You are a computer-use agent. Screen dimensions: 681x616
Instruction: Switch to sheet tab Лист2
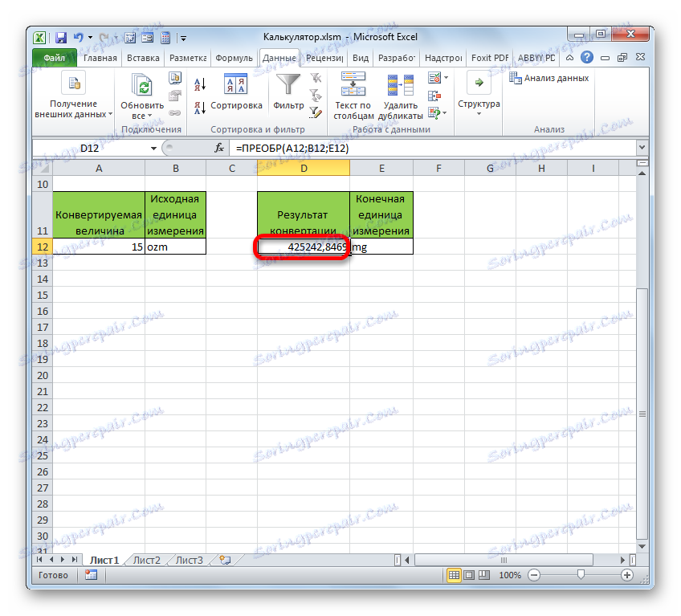click(x=147, y=561)
